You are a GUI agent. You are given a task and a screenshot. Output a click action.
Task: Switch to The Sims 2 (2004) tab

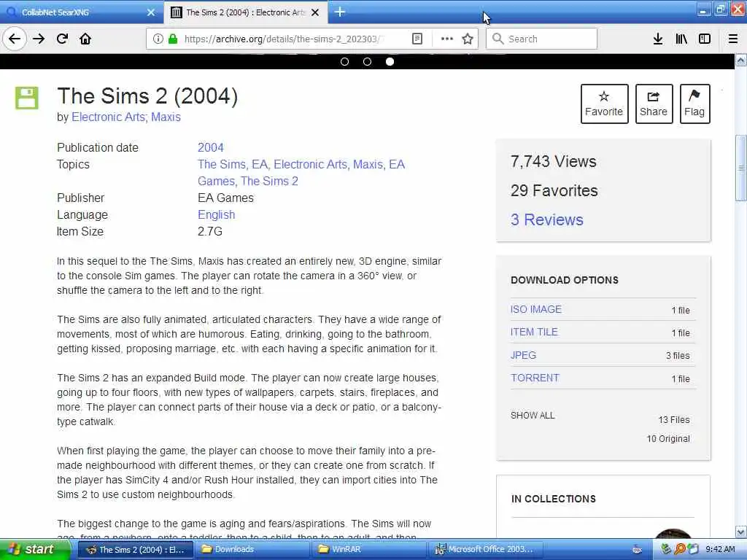[245, 12]
